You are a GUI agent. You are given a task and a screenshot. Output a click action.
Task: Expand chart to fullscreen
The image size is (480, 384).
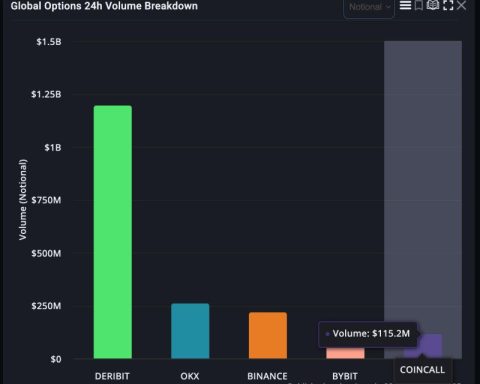448,5
